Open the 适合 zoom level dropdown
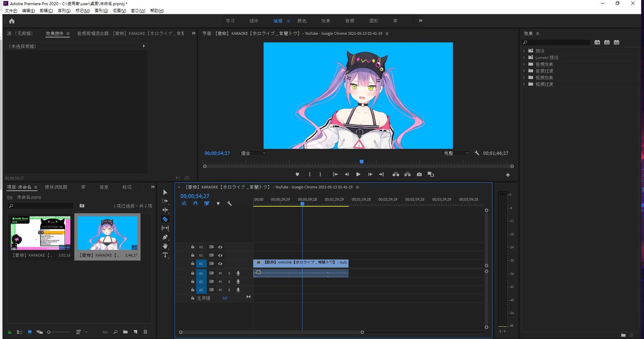The width and height of the screenshot is (644, 339). 253,153
